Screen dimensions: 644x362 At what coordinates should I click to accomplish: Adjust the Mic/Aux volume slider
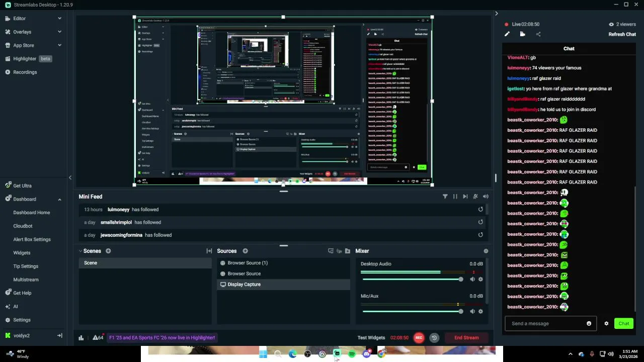coord(412,312)
